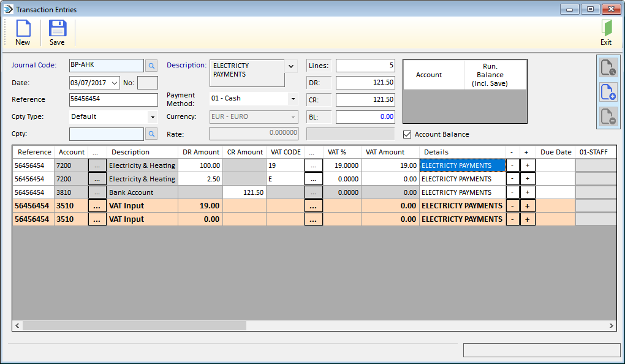Open the Cpty Type Default dropdown
The image size is (625, 364).
tap(153, 117)
